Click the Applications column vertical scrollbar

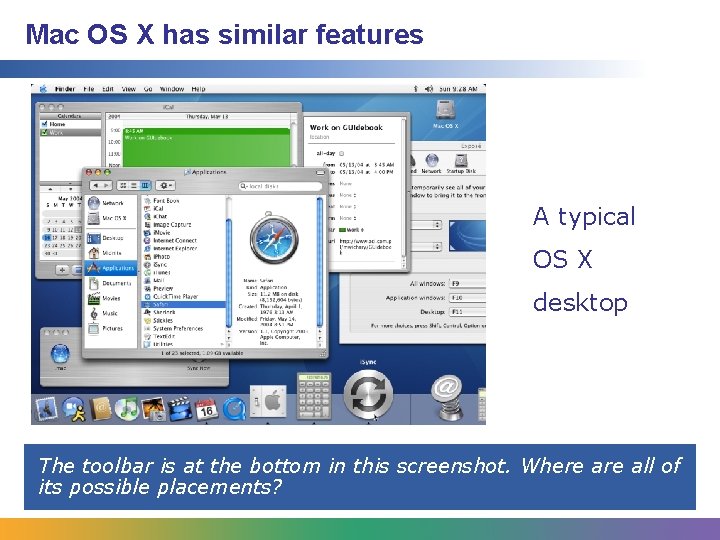pyautogui.click(x=229, y=272)
